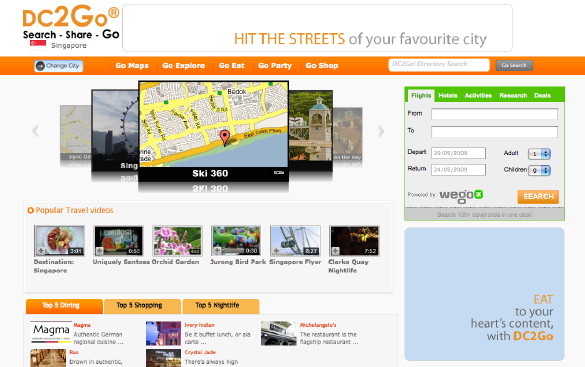Click the Jurong Bird Park video thumbnail
The width and height of the screenshot is (585, 367).
click(x=236, y=241)
